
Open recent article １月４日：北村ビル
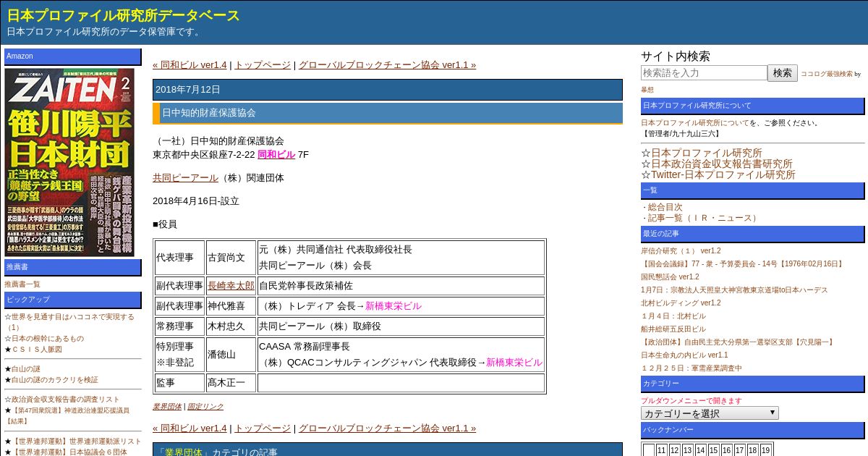tap(673, 316)
